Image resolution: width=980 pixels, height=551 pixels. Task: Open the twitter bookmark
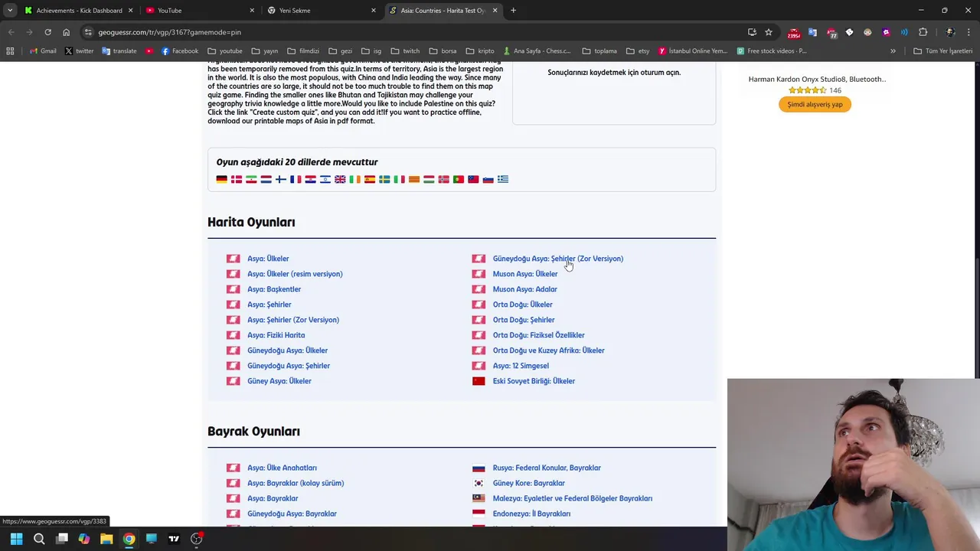[x=79, y=51]
